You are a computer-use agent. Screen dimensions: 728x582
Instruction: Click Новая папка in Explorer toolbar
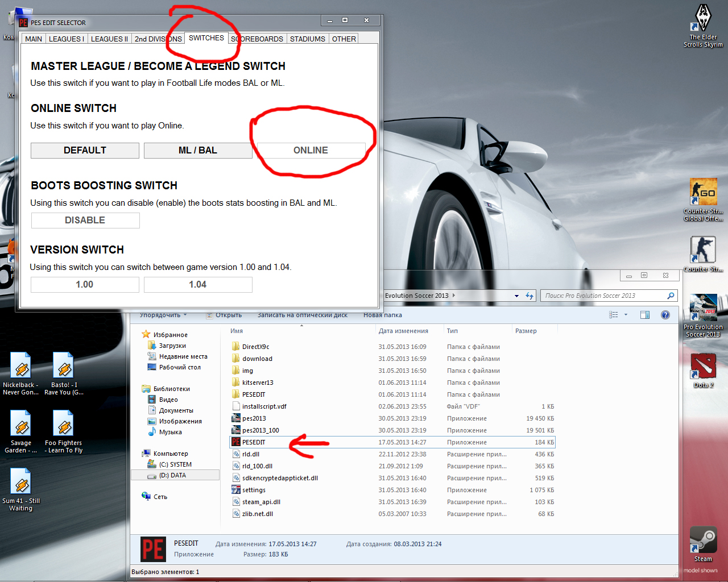383,315
